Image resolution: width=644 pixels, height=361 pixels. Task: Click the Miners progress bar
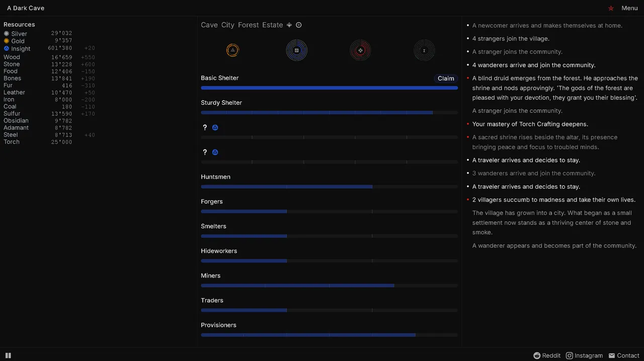(330, 285)
